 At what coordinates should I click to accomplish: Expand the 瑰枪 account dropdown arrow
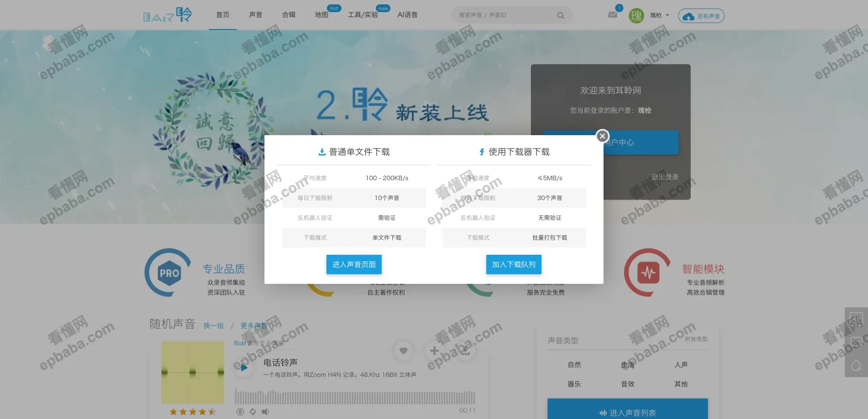click(x=667, y=16)
